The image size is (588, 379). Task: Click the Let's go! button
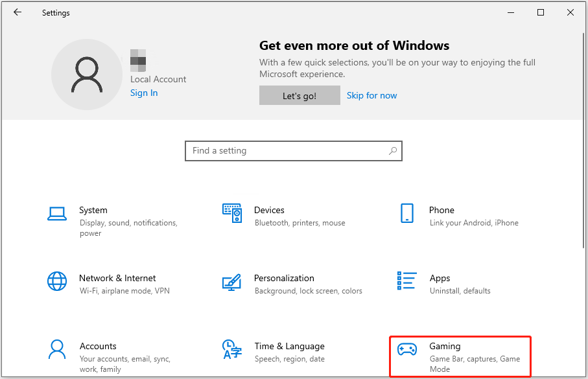pos(300,96)
